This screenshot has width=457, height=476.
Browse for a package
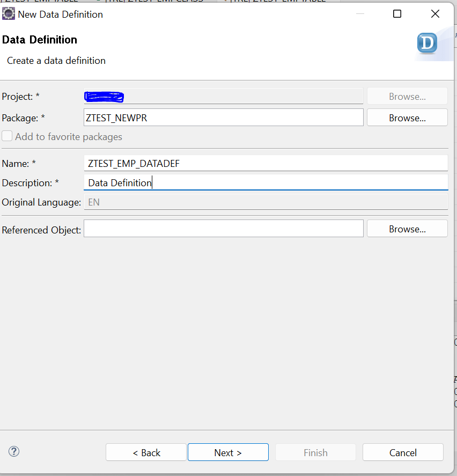[407, 118]
